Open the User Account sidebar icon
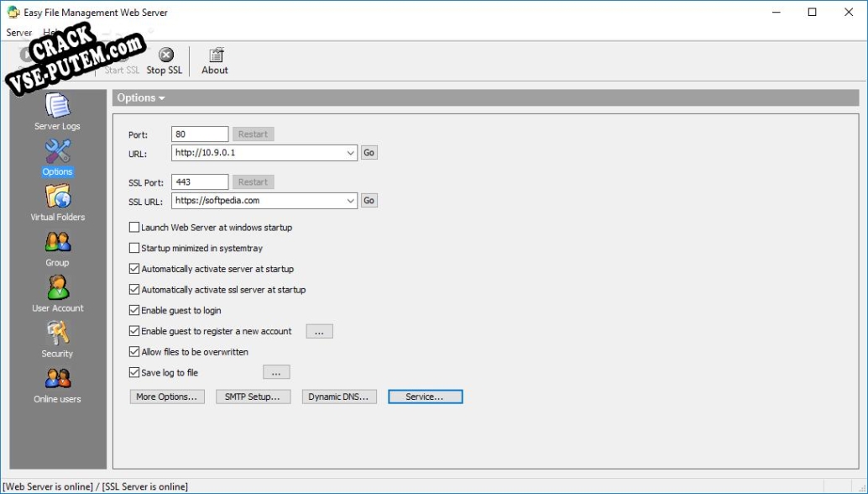Viewport: 868px width, 494px height. (x=57, y=288)
